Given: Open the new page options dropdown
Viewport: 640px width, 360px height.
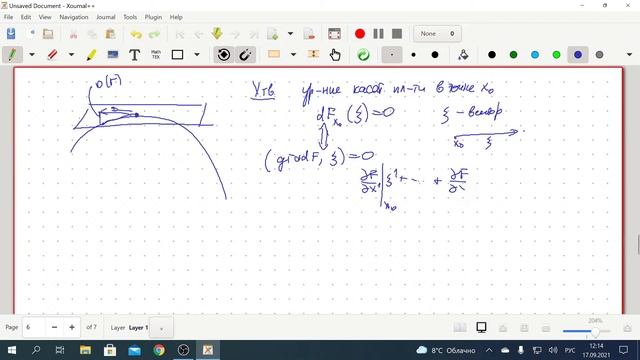Looking at the screenshot, I should [x=290, y=33].
